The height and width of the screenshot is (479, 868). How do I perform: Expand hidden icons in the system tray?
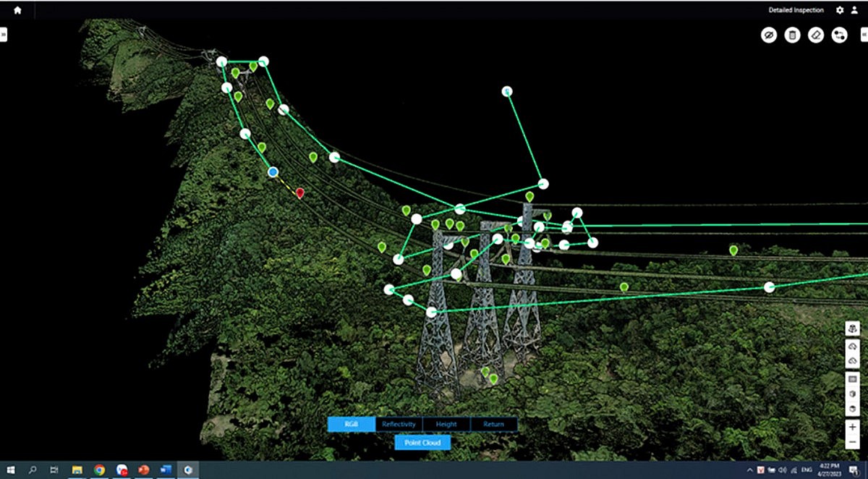[749, 469]
